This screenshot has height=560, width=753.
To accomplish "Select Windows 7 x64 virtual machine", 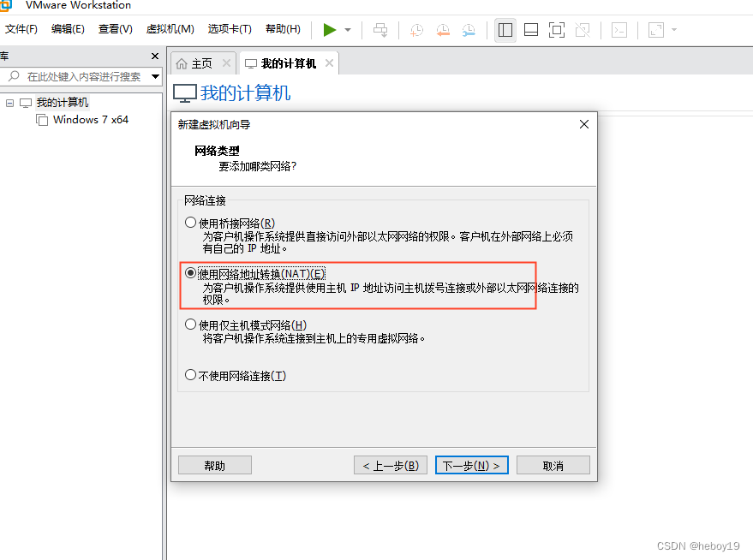I will click(91, 120).
